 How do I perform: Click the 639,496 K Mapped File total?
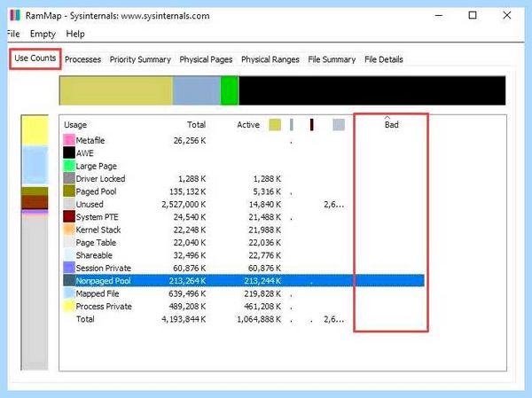(187, 293)
